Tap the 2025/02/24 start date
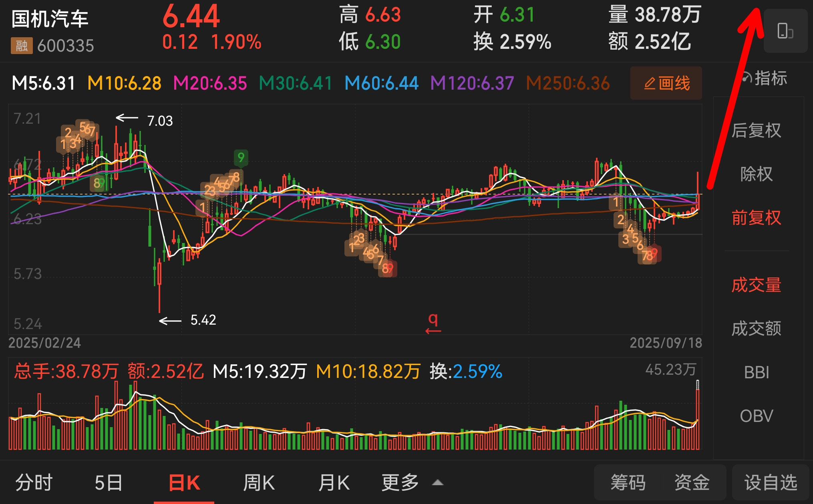The image size is (813, 504). [44, 343]
